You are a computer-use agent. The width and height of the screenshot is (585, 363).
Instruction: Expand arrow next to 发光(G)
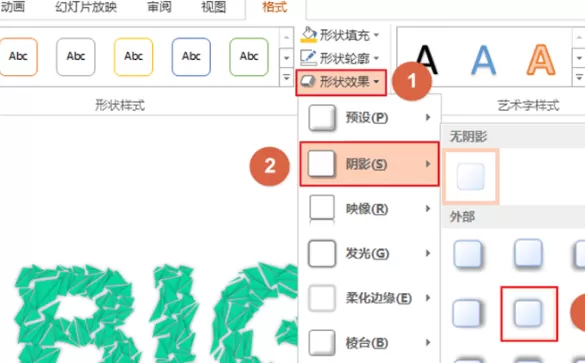[x=428, y=253]
